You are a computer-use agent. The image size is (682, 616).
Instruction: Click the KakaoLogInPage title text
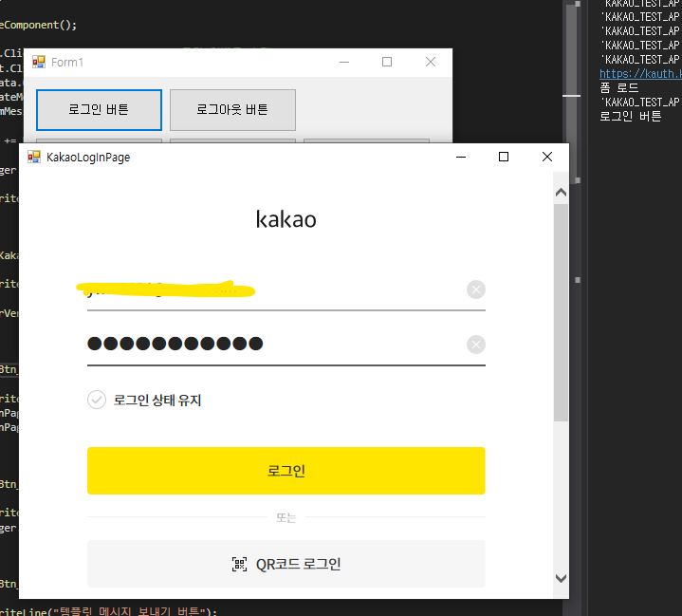(x=88, y=158)
